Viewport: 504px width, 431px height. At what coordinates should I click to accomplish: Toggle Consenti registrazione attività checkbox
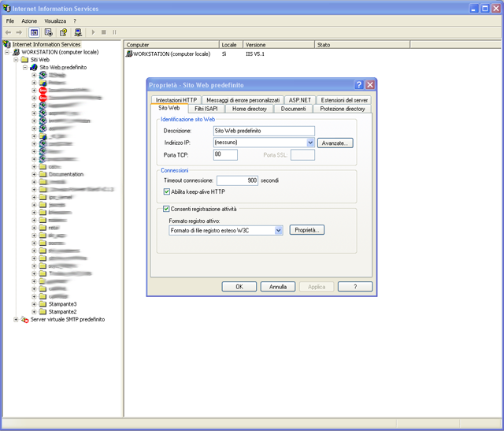(166, 209)
